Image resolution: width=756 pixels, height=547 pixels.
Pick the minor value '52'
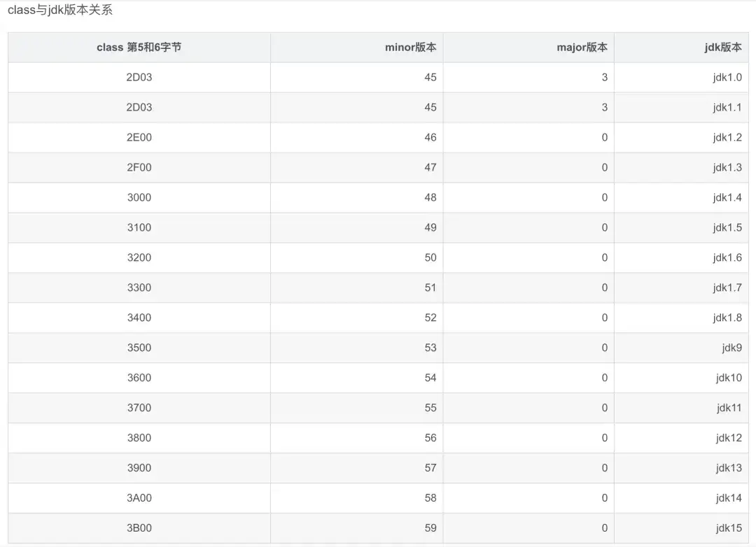click(430, 318)
